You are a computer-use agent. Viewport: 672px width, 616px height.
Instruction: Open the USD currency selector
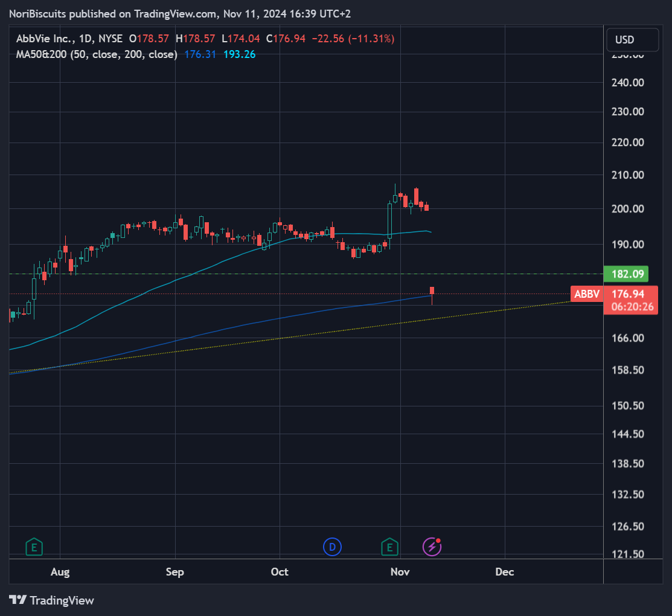(633, 40)
